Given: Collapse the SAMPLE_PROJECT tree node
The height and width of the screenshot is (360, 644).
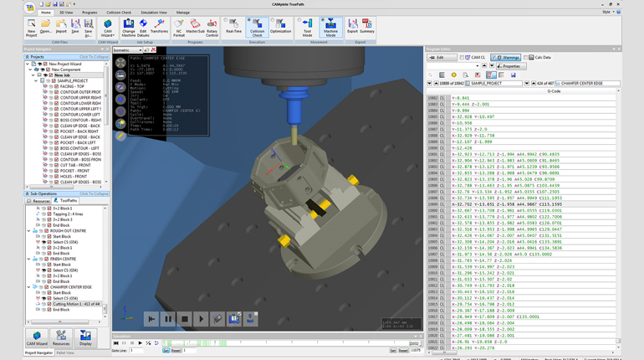Looking at the screenshot, I should coord(36,81).
